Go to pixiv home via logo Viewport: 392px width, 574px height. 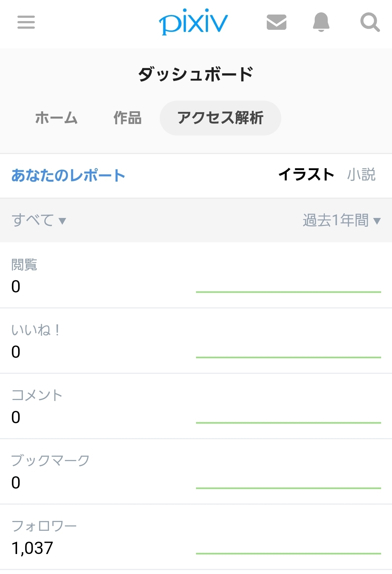tap(193, 22)
